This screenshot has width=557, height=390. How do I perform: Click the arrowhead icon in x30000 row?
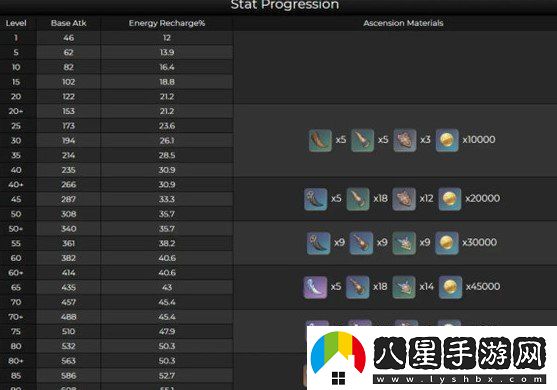pos(361,243)
